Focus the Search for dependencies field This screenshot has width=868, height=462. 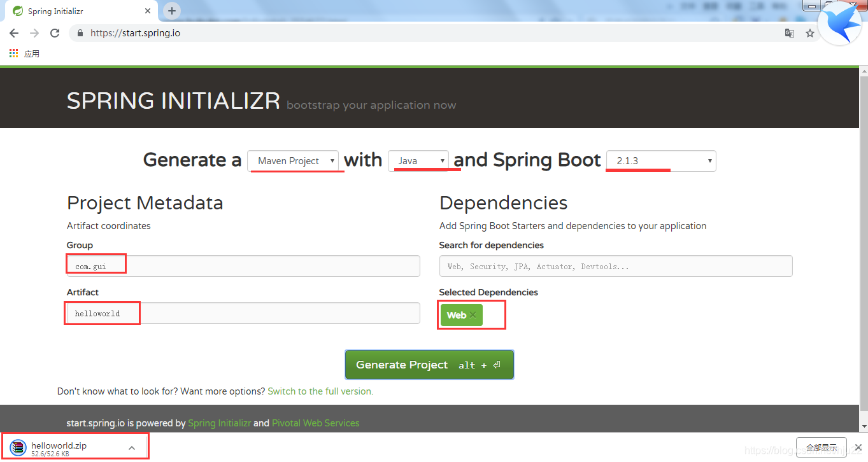(616, 266)
